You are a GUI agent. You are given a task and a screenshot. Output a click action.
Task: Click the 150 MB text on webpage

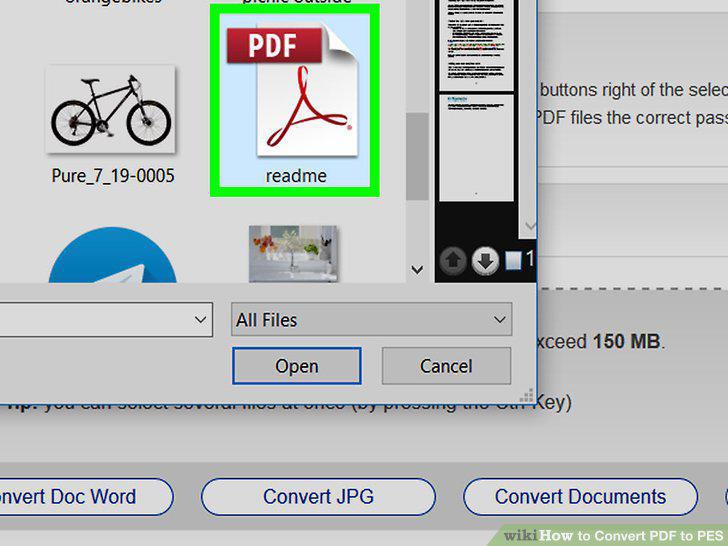pos(626,342)
